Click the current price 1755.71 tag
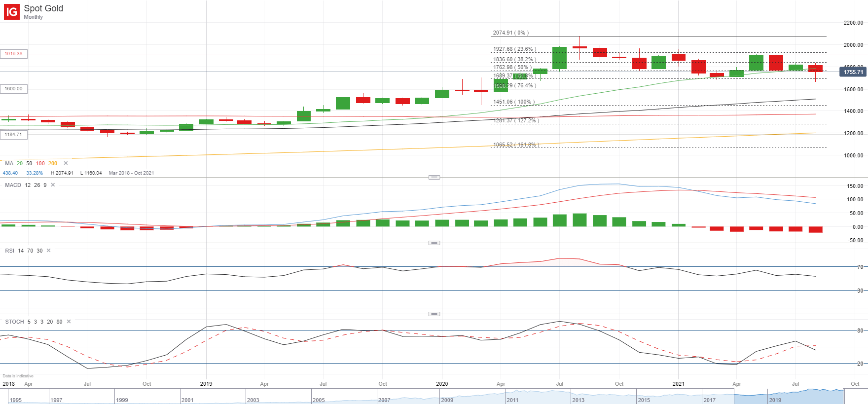 (853, 72)
